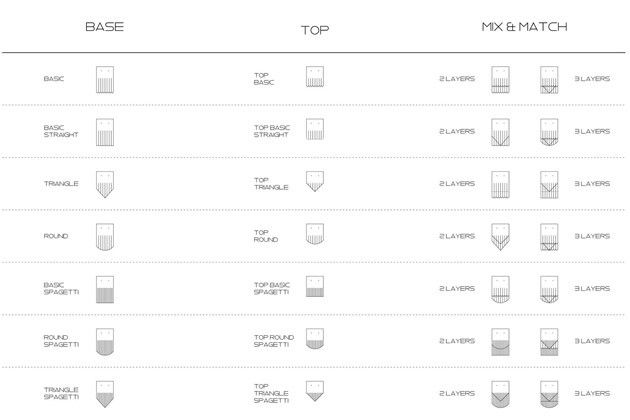The width and height of the screenshot is (630, 420).
Task: Click the Top Round Spagetti icon
Action: [x=315, y=338]
